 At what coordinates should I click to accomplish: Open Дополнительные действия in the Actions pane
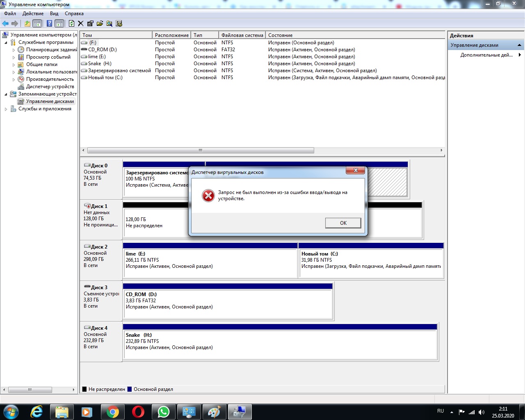[x=486, y=55]
